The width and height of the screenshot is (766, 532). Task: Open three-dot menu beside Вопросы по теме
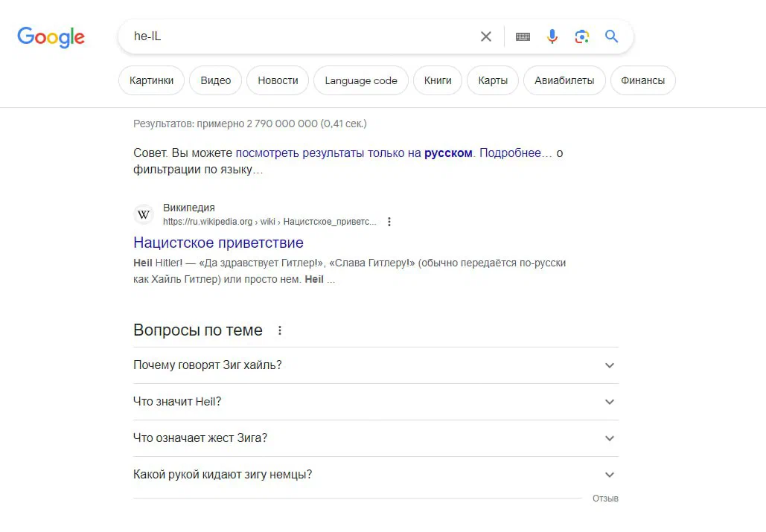pyautogui.click(x=280, y=330)
